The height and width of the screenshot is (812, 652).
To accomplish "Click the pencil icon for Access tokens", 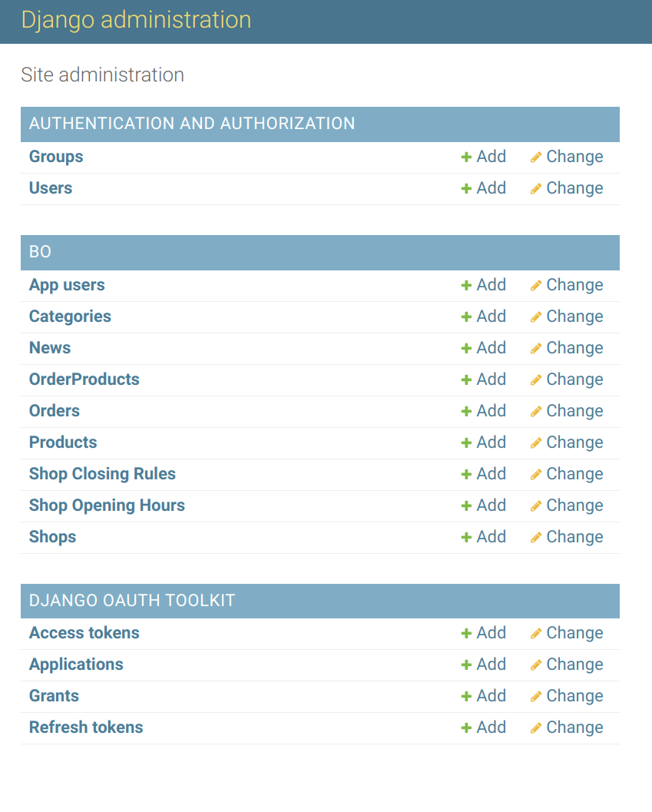I will (536, 633).
